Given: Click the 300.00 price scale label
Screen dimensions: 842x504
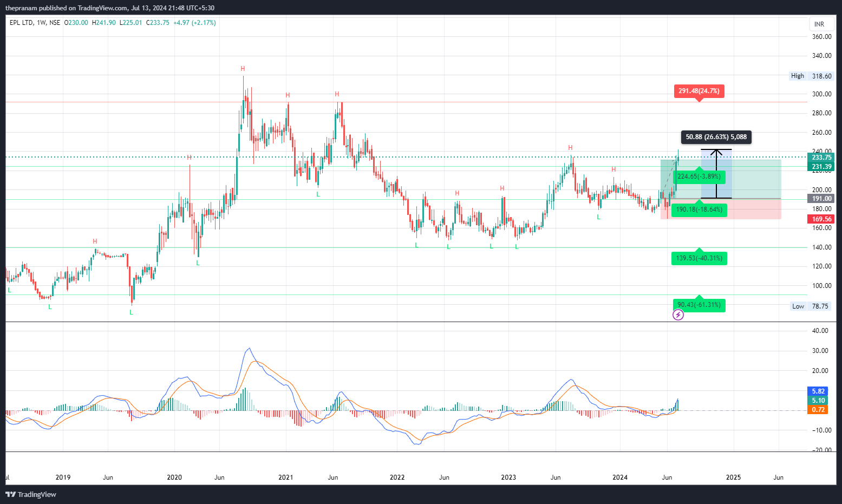Looking at the screenshot, I should [821, 94].
